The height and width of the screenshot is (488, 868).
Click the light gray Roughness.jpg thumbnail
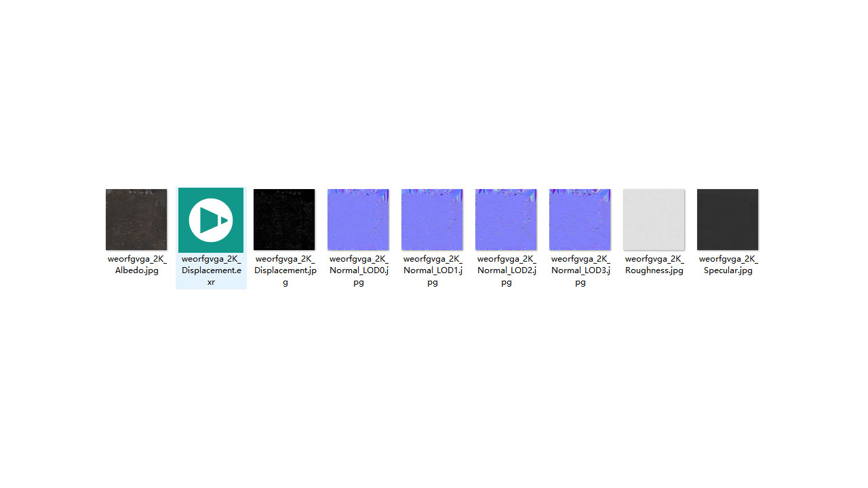(654, 220)
